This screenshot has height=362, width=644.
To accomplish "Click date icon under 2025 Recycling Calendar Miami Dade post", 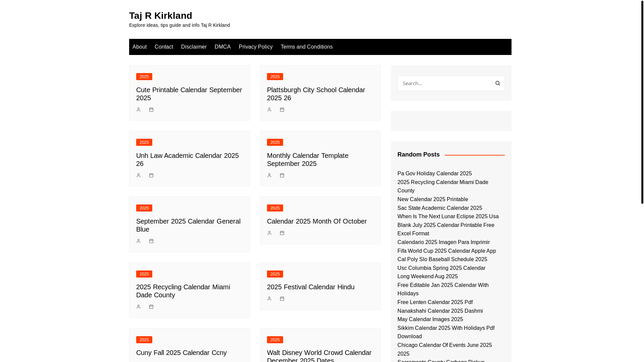I will coord(151,307).
